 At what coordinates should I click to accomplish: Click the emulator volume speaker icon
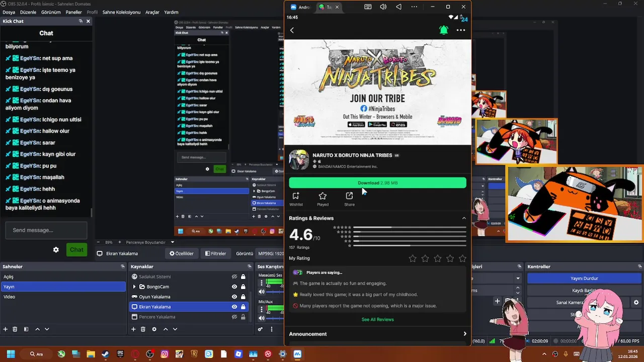(x=383, y=7)
